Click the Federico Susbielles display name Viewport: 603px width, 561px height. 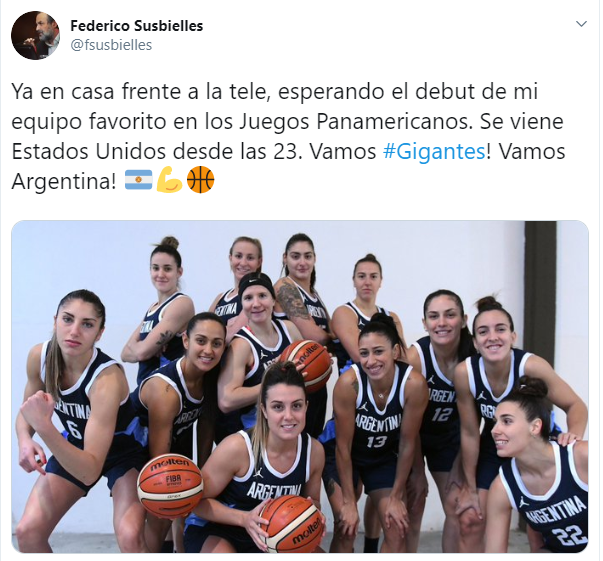pyautogui.click(x=137, y=26)
